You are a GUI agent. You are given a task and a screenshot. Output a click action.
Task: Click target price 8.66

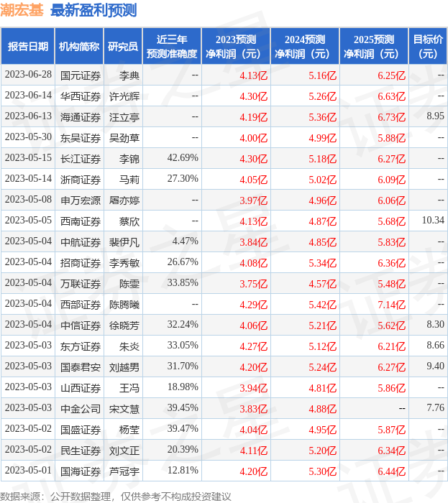[435, 346]
